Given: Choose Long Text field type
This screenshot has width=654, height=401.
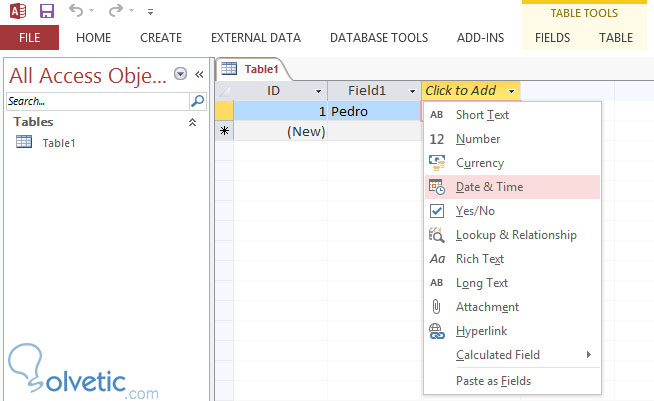Looking at the screenshot, I should [512, 283].
